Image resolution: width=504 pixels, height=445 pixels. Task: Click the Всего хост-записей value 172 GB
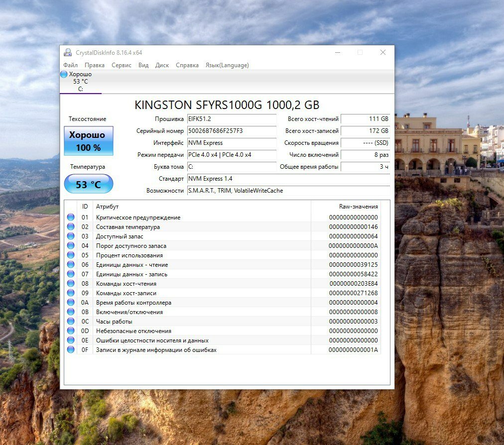pyautogui.click(x=366, y=131)
